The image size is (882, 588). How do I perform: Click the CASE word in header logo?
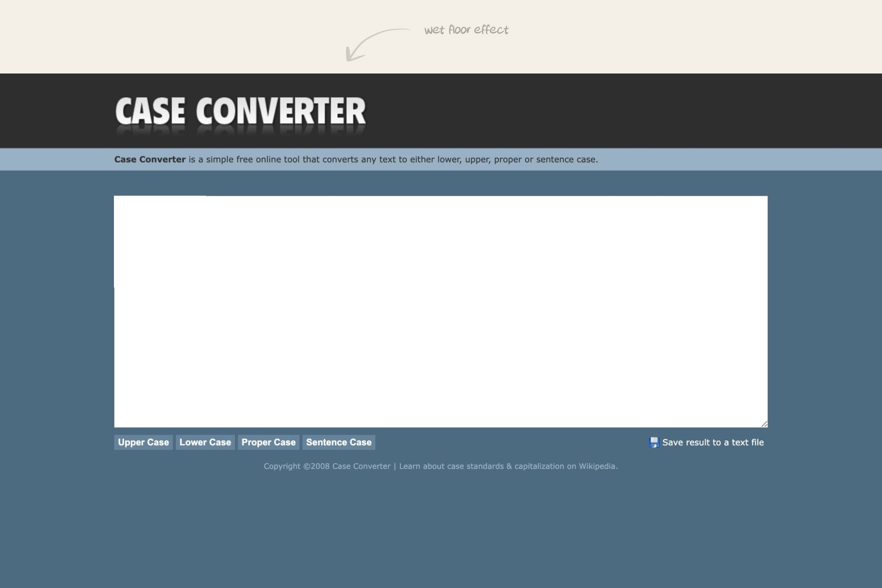pyautogui.click(x=150, y=111)
